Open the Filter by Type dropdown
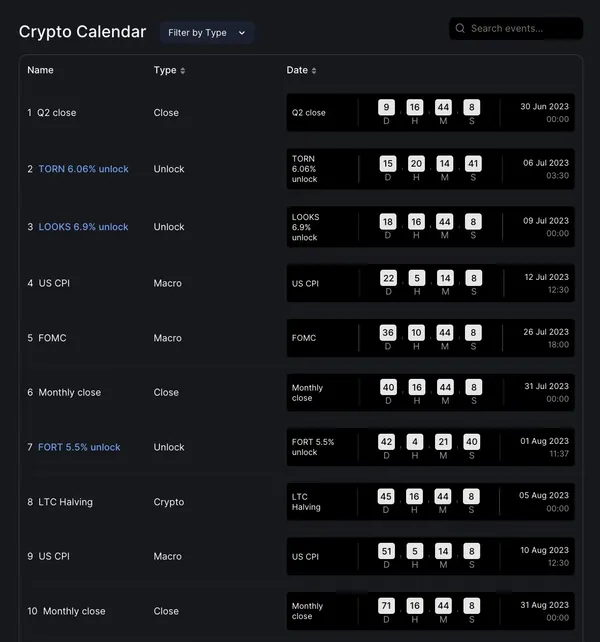The height and width of the screenshot is (642, 600). 207,33
